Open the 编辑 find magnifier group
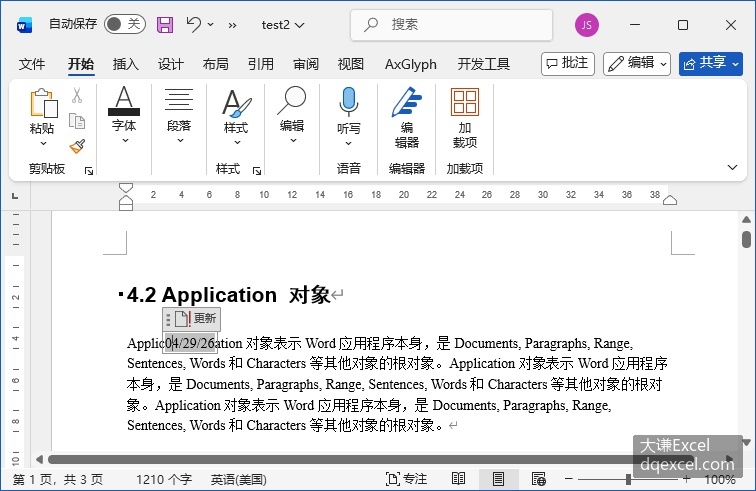756x491 pixels. tap(292, 115)
